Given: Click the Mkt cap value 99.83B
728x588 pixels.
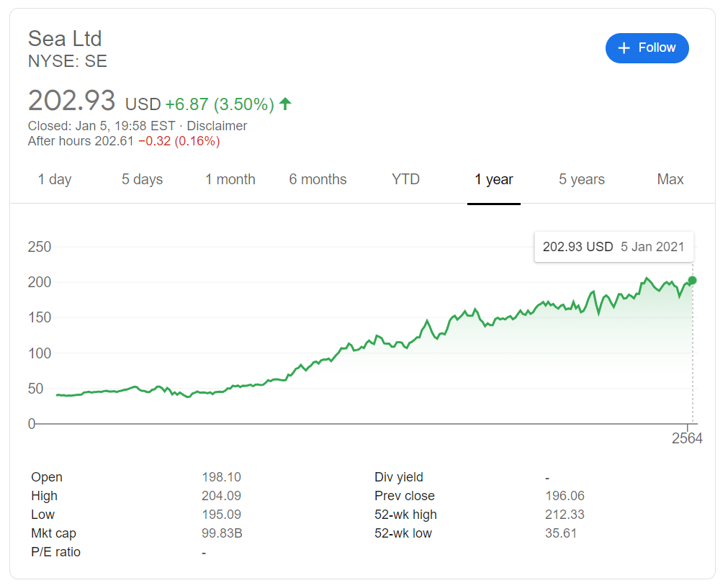Looking at the screenshot, I should (x=223, y=533).
